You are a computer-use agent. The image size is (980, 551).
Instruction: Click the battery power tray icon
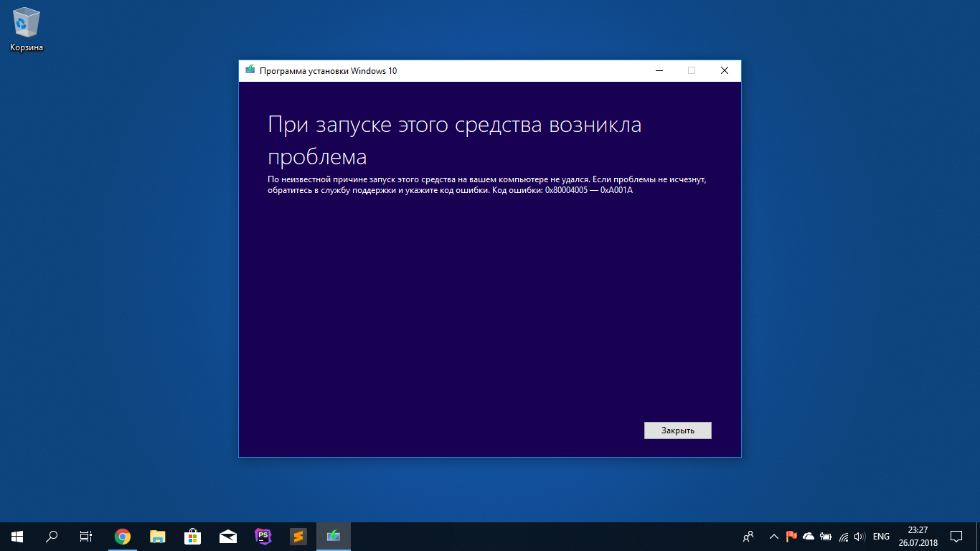826,536
